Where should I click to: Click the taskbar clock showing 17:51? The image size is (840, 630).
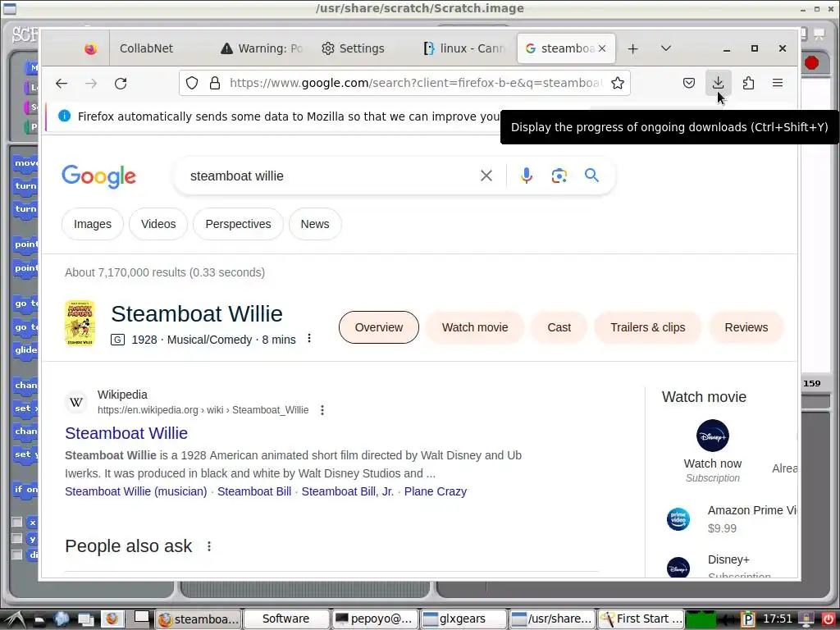(778, 619)
